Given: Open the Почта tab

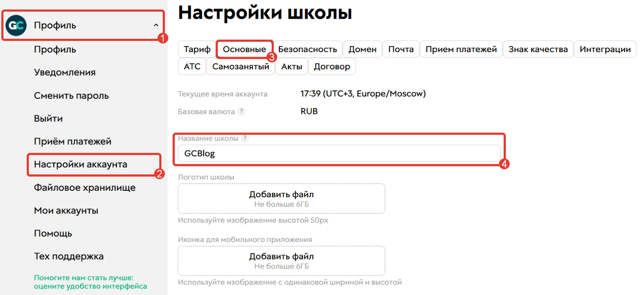Looking at the screenshot, I should (401, 49).
